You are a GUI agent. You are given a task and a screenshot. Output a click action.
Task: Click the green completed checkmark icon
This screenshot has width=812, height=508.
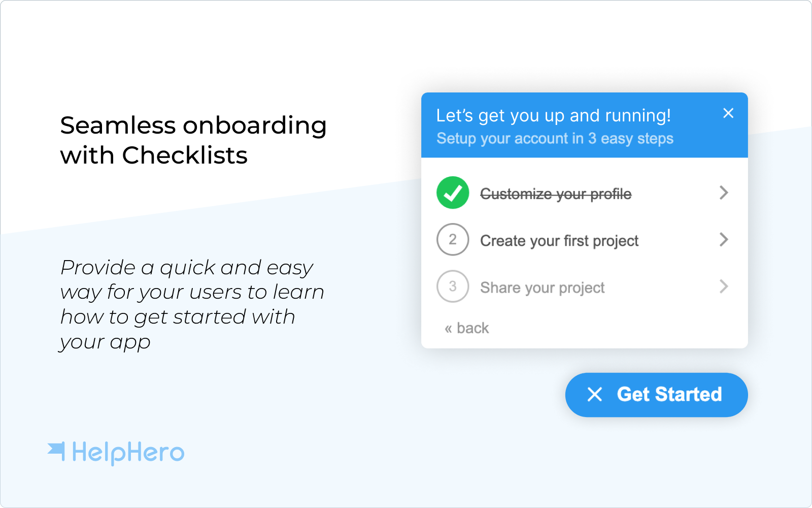click(452, 193)
